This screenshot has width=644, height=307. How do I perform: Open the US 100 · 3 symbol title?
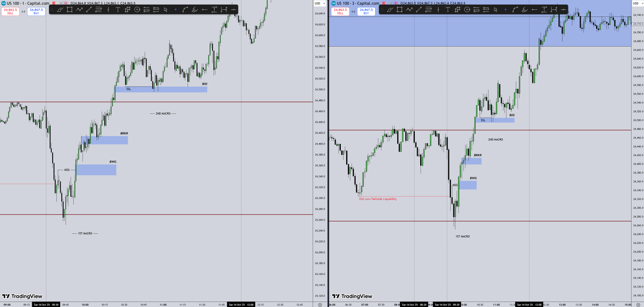[x=358, y=3]
